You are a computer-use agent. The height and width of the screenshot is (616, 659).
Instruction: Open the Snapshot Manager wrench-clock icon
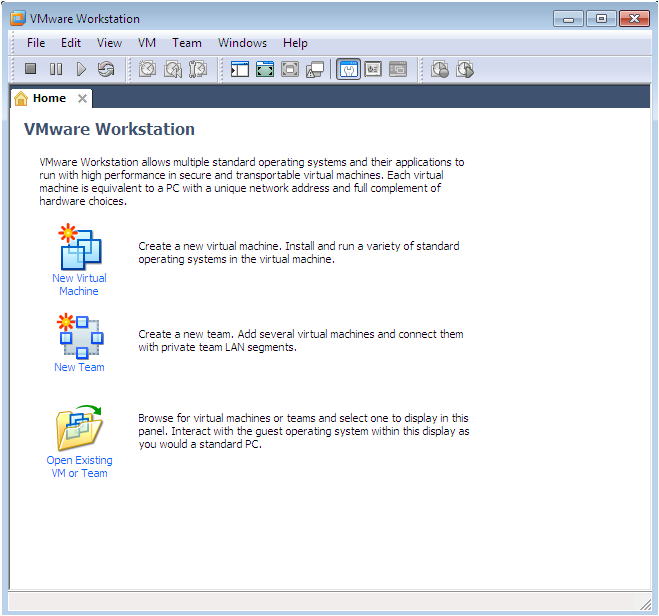tap(198, 69)
